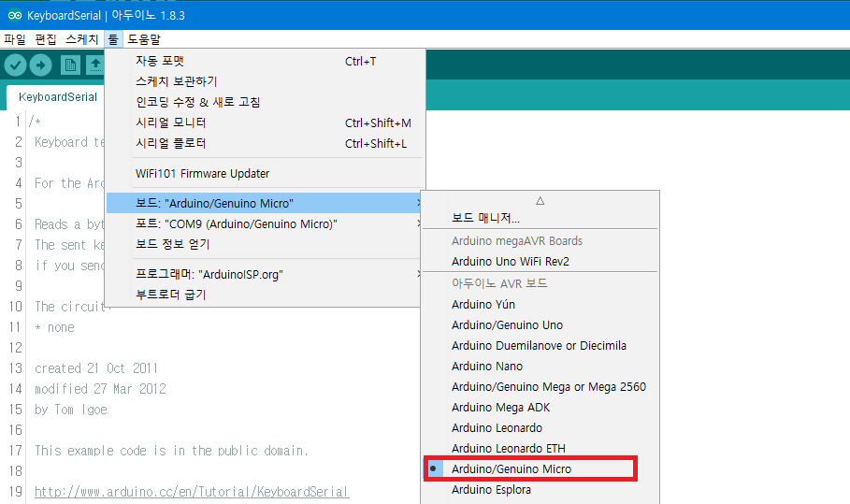
Task: Select Arduino Leonardo board
Action: [x=540, y=427]
